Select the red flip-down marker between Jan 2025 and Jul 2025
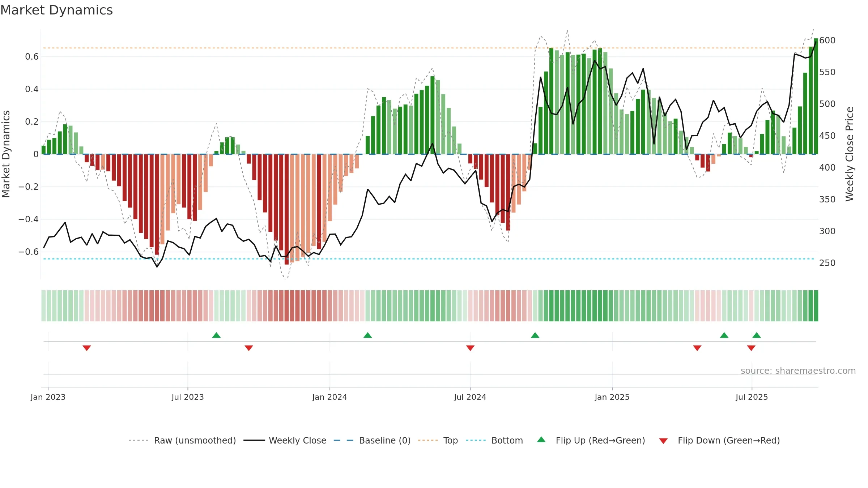The image size is (868, 488). [697, 348]
